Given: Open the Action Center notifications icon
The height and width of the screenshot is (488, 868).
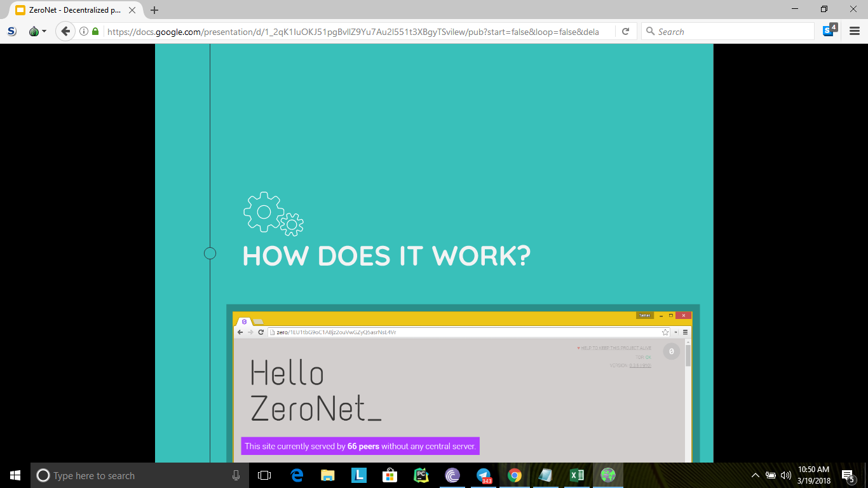Looking at the screenshot, I should (848, 475).
